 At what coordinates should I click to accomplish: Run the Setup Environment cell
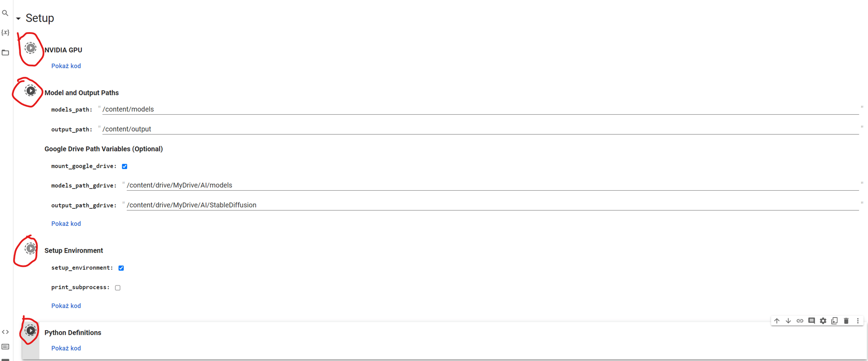click(30, 248)
